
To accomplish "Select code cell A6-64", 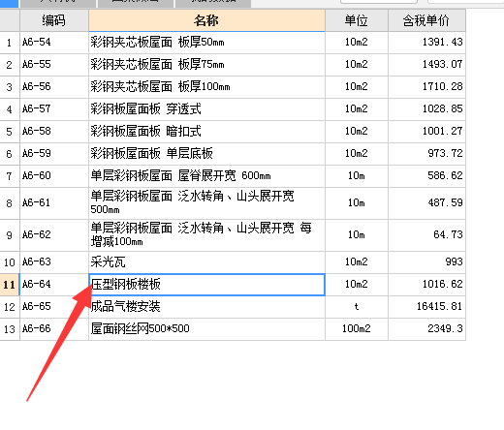I will (54, 285).
